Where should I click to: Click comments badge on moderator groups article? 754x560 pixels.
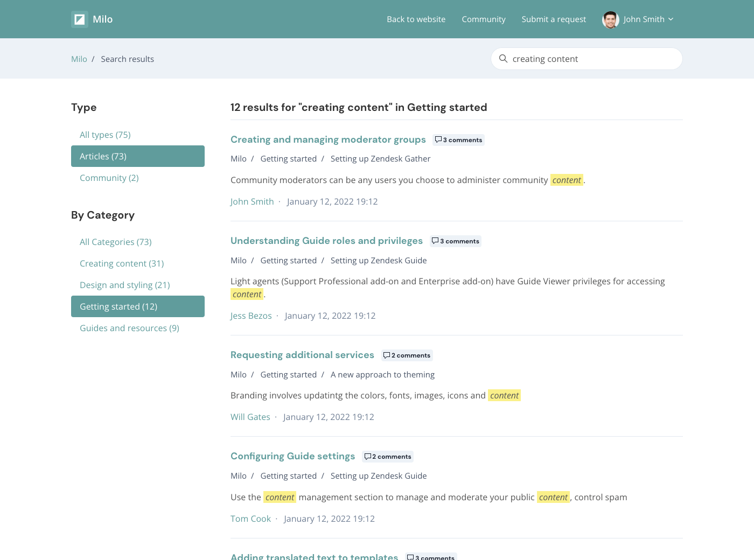click(x=458, y=140)
